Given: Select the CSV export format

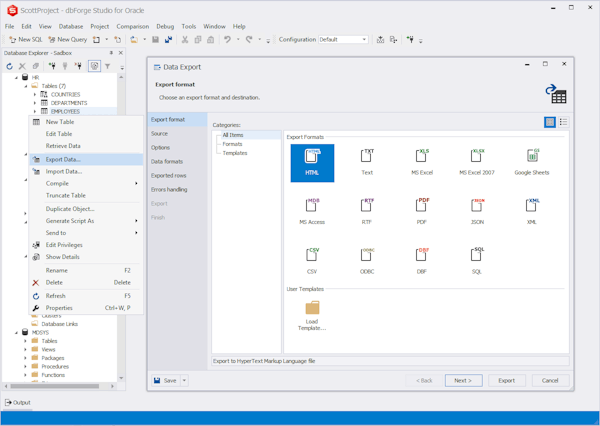Looking at the screenshot, I should point(312,262).
